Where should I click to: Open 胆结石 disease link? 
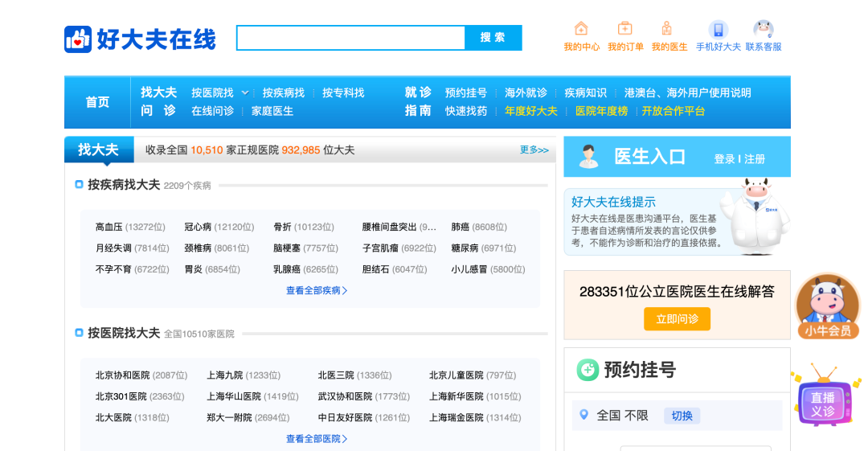(376, 269)
